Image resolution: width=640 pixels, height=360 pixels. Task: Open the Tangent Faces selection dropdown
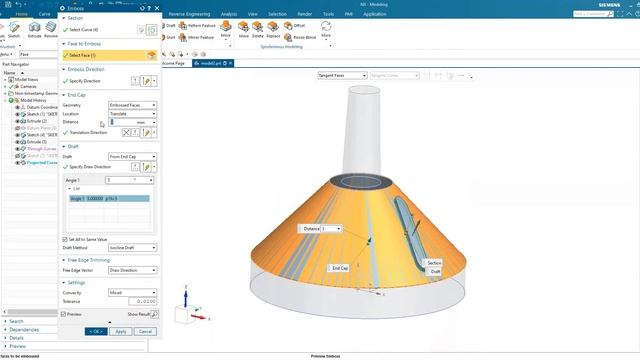click(342, 76)
